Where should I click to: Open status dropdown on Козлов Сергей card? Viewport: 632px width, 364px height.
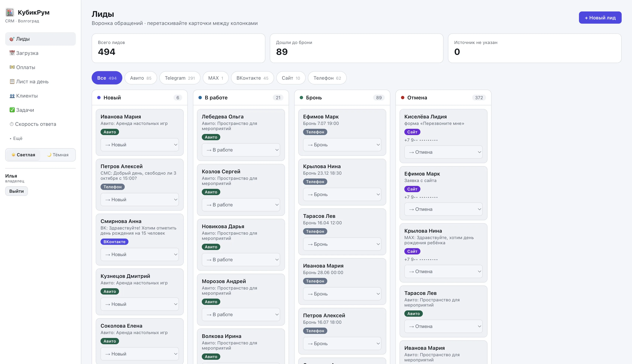click(x=241, y=205)
